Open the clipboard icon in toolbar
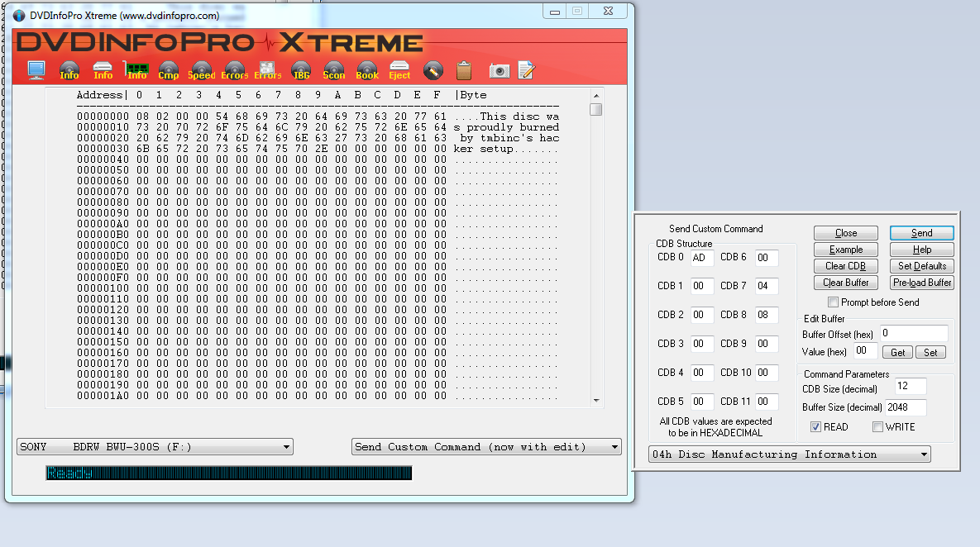980x547 pixels. coord(464,71)
